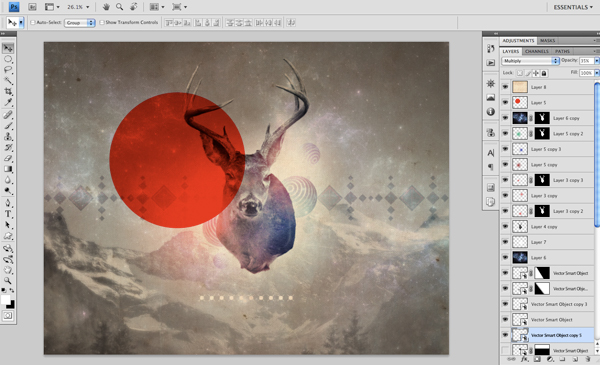The image size is (600, 365).
Task: Click the foreground color swatch
Action: pyautogui.click(x=5, y=300)
